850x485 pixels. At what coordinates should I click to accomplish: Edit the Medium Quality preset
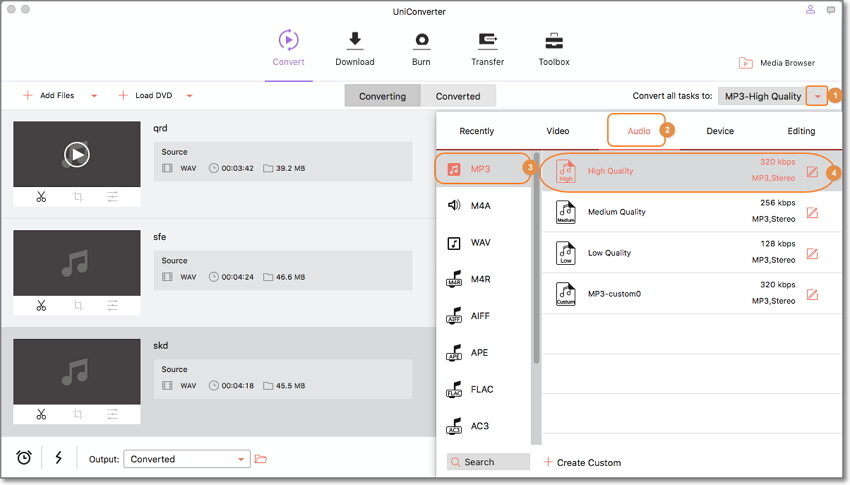(x=812, y=212)
